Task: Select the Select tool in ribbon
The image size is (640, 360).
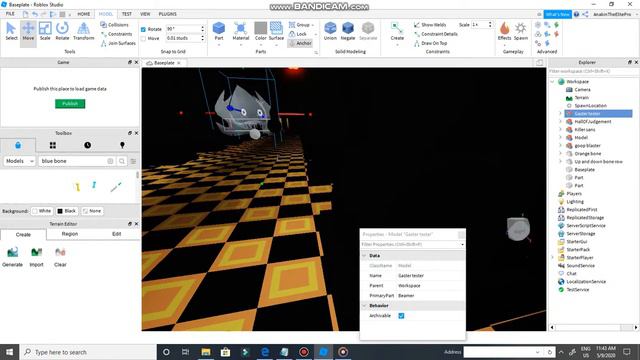Action: pyautogui.click(x=11, y=31)
